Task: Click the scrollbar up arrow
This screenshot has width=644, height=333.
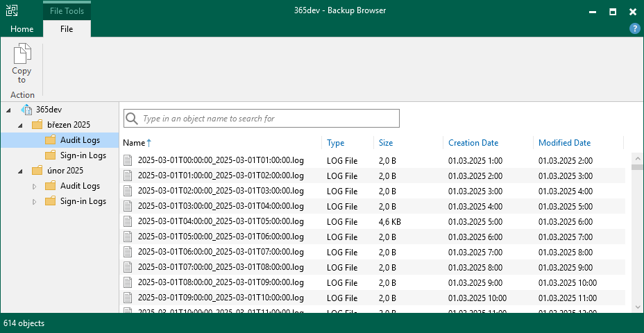Action: (x=638, y=158)
